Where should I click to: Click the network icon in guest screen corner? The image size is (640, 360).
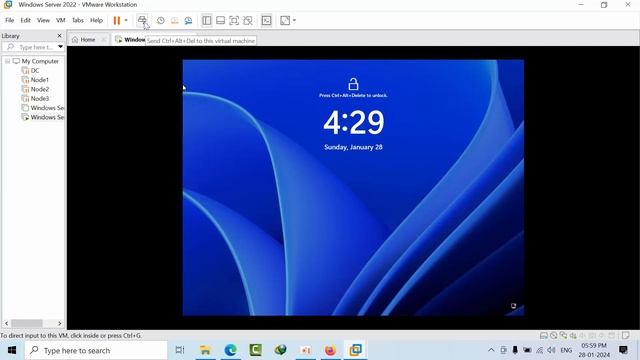(x=513, y=306)
